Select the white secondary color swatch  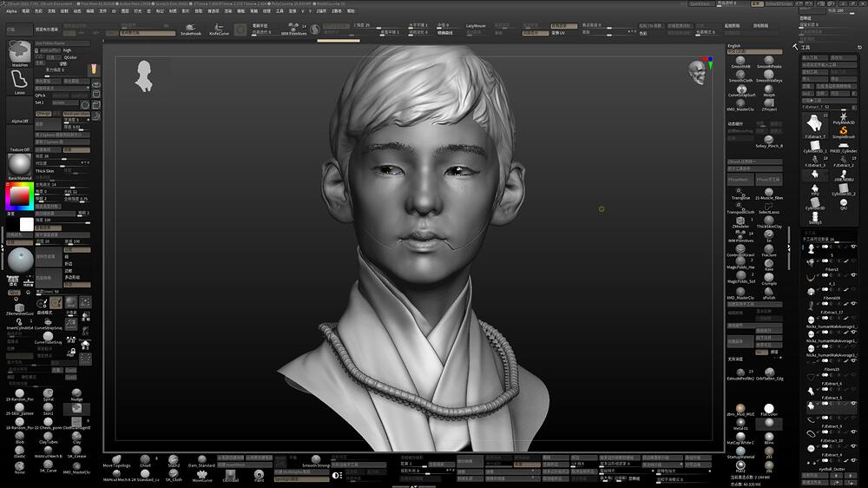27,224
